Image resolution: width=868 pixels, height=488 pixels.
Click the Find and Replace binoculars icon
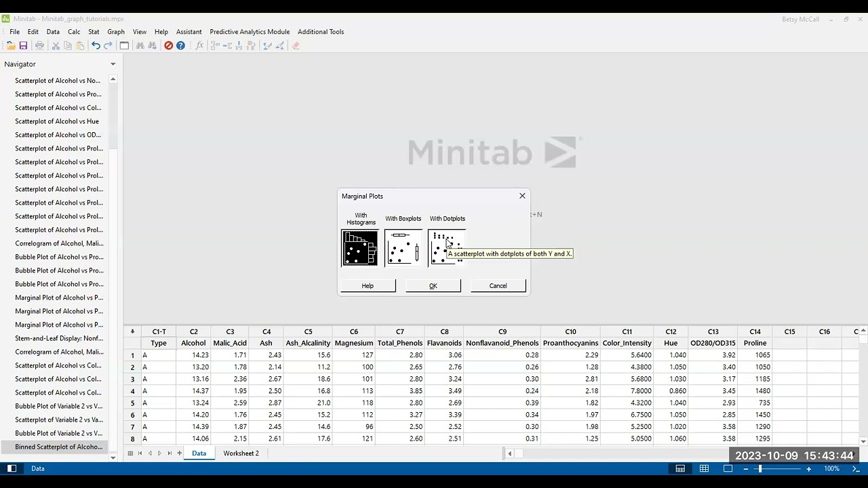pyautogui.click(x=153, y=45)
